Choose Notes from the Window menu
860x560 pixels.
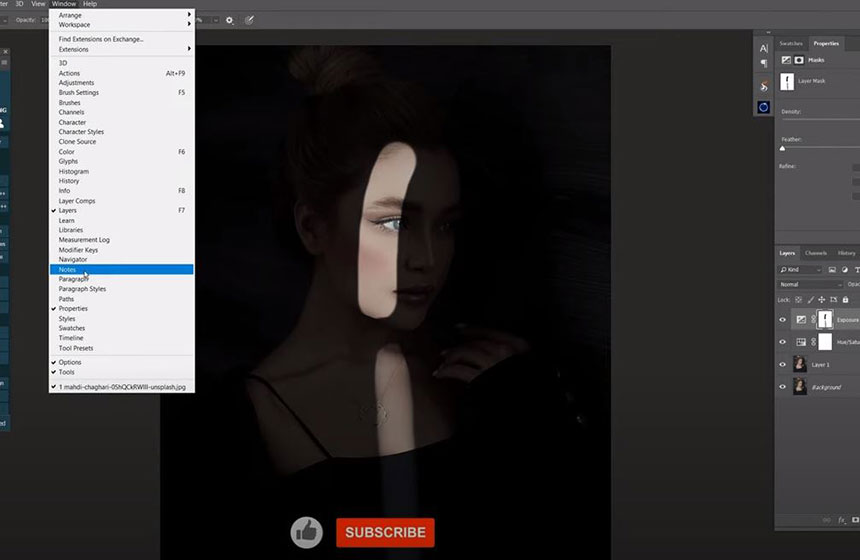pos(68,269)
